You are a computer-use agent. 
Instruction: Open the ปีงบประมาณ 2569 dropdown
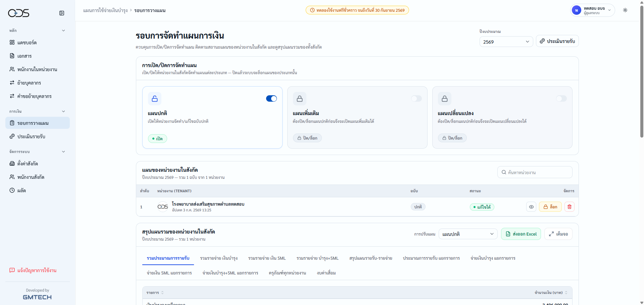[x=506, y=42]
